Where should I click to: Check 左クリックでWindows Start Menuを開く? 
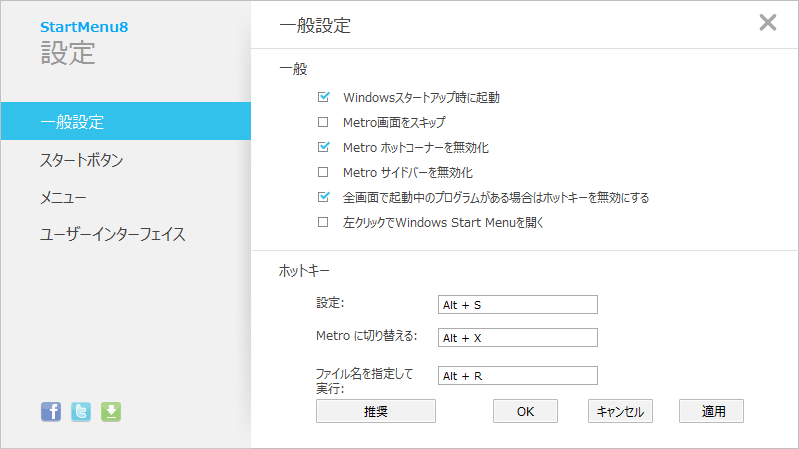[323, 222]
